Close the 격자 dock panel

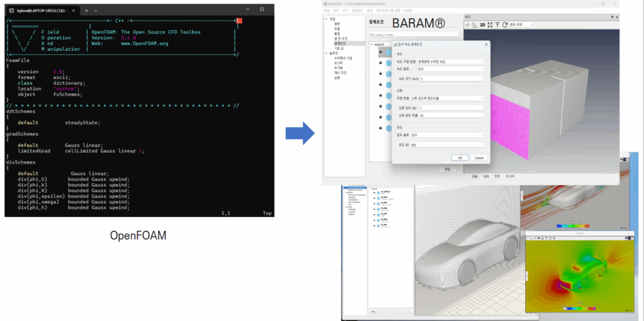pyautogui.click(x=617, y=17)
